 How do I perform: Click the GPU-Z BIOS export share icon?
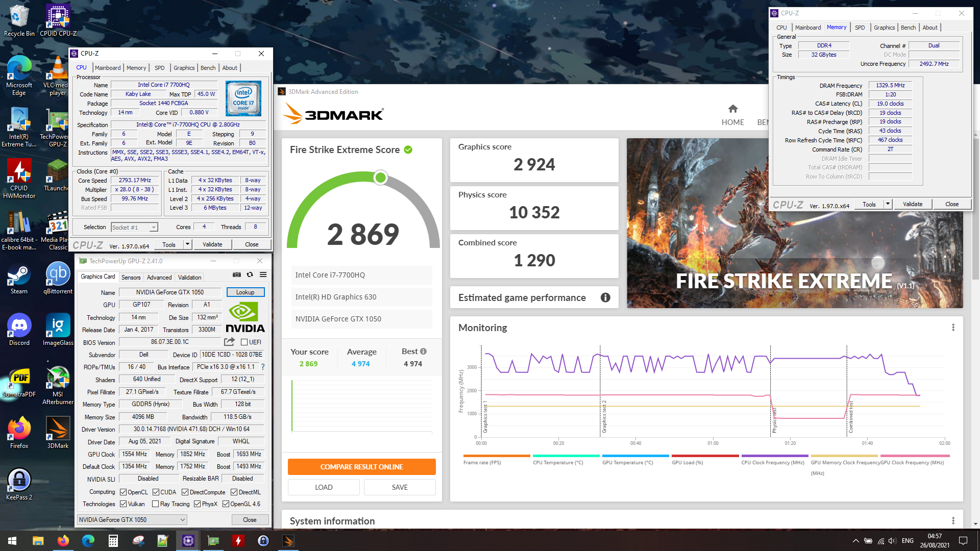click(230, 342)
